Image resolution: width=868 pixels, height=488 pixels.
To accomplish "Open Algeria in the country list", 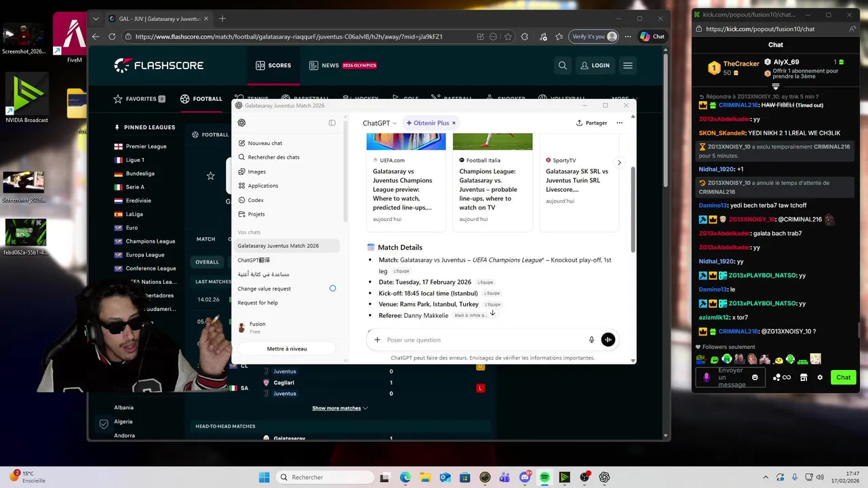I will (x=123, y=422).
